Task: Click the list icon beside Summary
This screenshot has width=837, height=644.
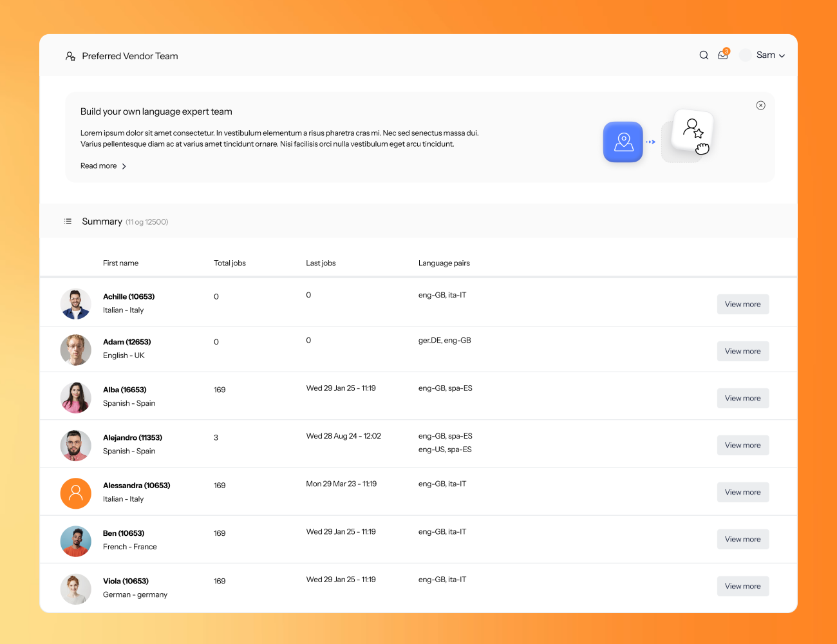Action: tap(68, 221)
